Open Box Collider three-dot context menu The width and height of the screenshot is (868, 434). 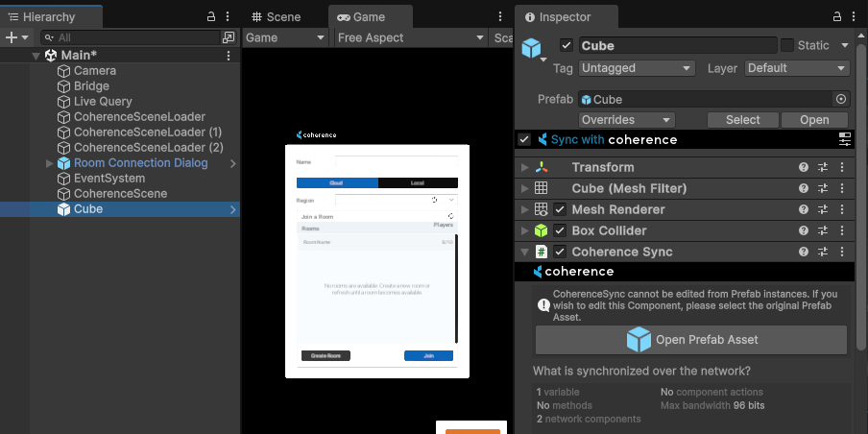(842, 230)
